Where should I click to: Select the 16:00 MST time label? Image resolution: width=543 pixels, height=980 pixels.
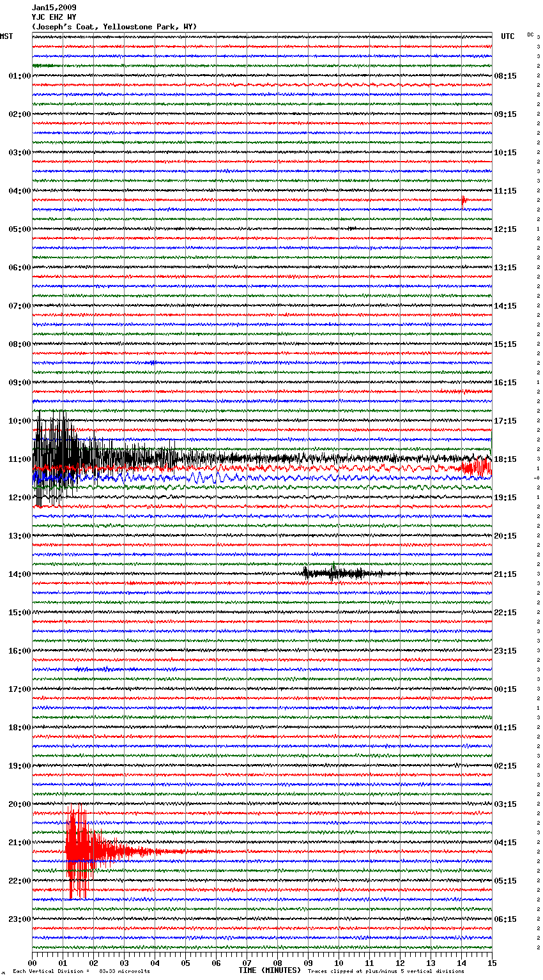tap(20, 651)
